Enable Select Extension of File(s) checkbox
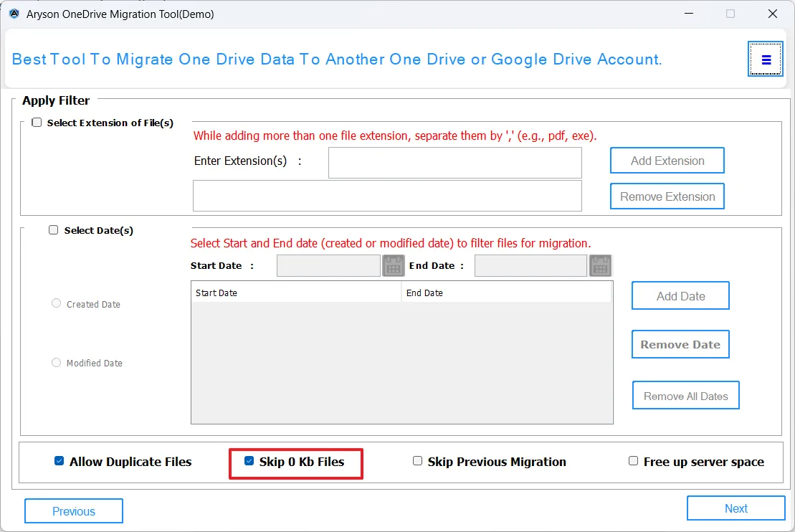Viewport: 795px width, 532px height. click(x=37, y=123)
